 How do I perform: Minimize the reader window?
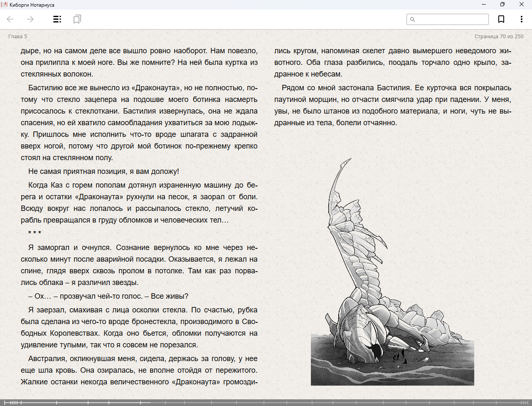(x=484, y=5)
